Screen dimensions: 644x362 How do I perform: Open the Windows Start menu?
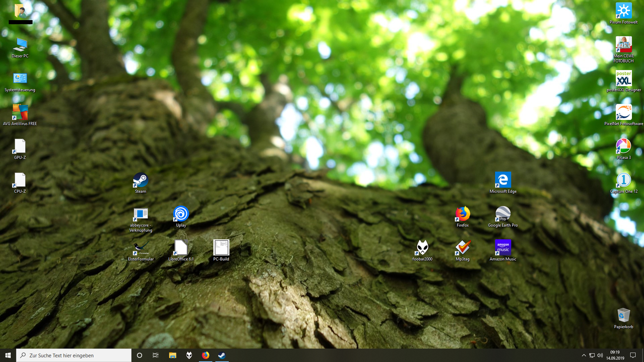click(x=8, y=355)
